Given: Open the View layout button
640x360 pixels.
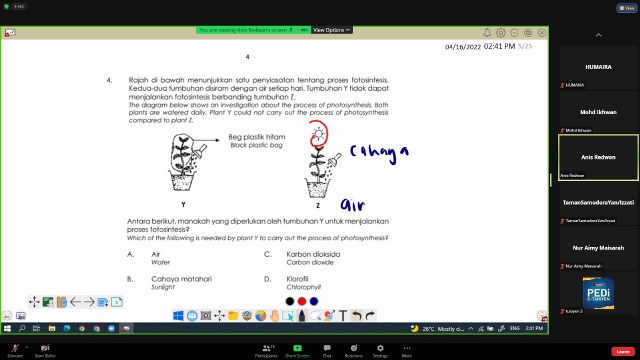Looking at the screenshot, I should tap(627, 8).
